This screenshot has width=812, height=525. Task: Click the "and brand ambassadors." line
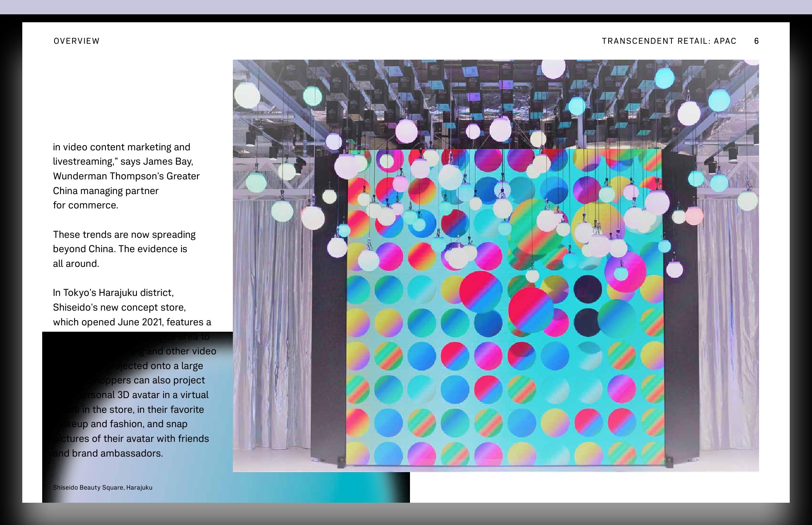pos(108,453)
